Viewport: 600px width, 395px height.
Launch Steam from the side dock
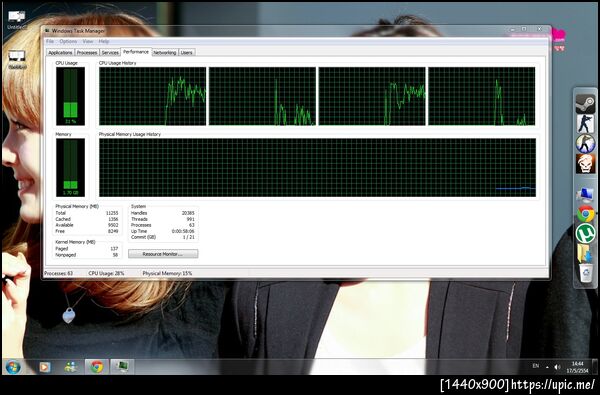pos(585,104)
